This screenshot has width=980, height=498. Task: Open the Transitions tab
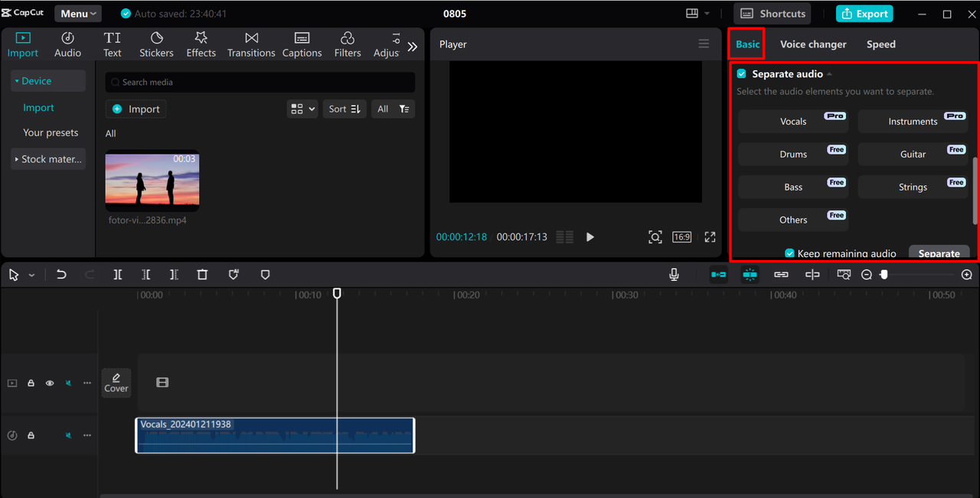[x=251, y=44]
